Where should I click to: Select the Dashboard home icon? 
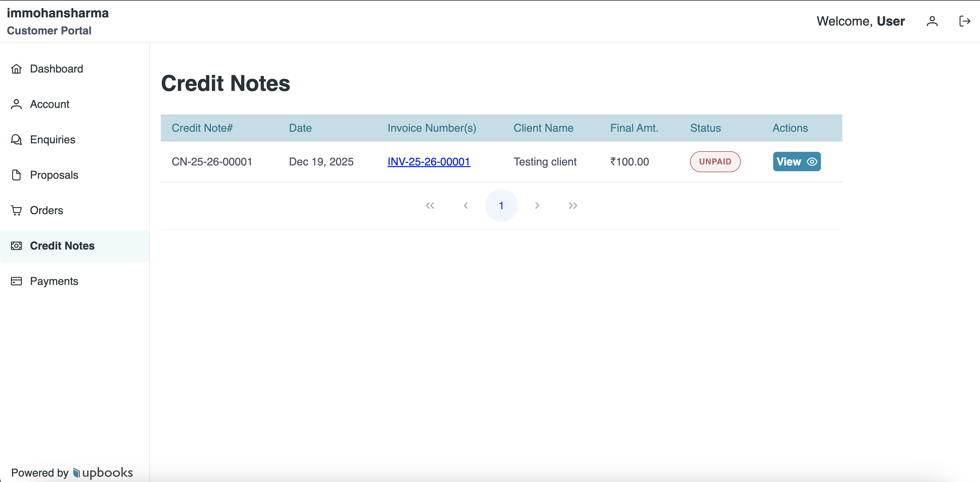click(16, 69)
